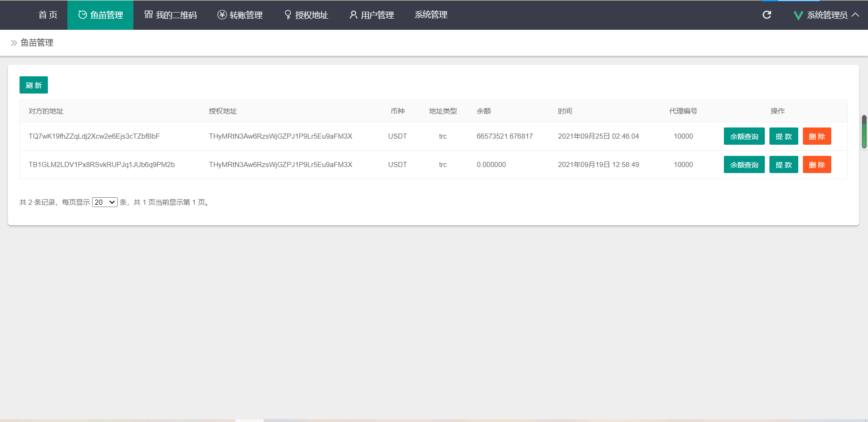The image size is (868, 422).
Task: Expand the 系统管理员 account menu arrow
Action: click(855, 15)
